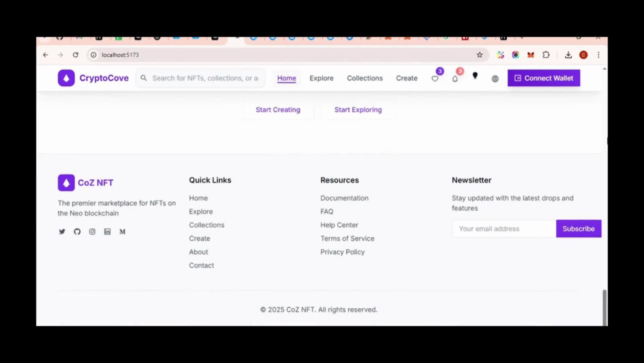Select the Collections nav tab

point(365,78)
